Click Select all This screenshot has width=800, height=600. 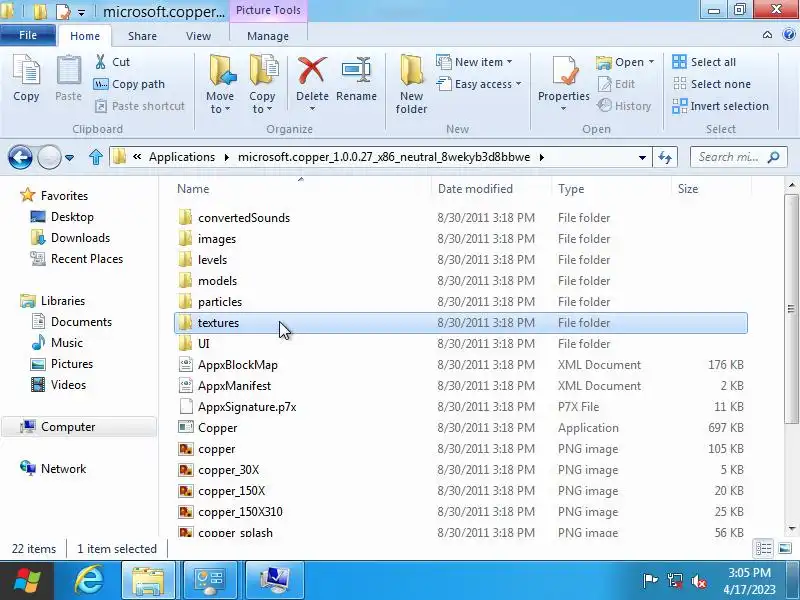[x=704, y=62]
